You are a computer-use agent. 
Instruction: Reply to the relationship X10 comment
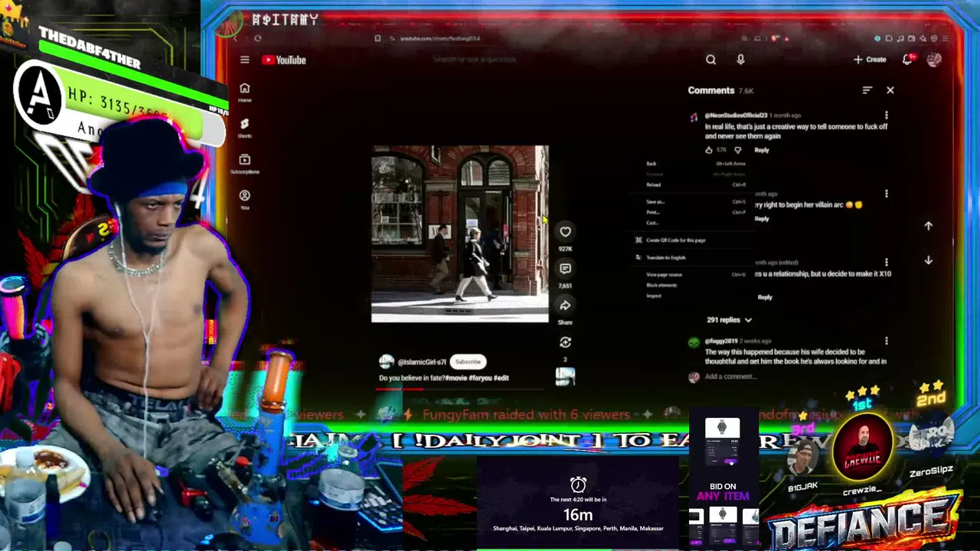pos(765,297)
